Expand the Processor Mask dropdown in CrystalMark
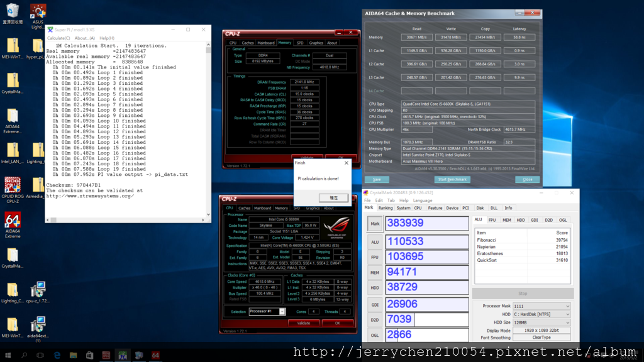Screen dimensions: 644x362 tap(541, 306)
